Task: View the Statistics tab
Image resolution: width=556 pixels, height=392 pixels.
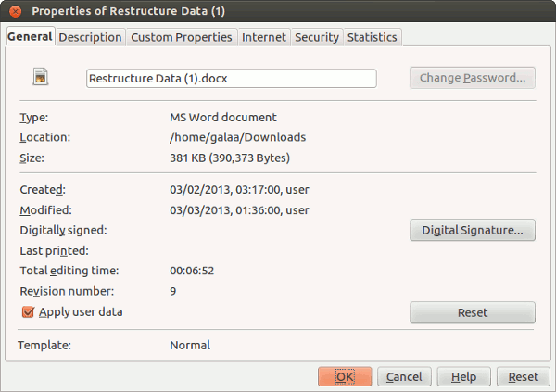Action: coord(372,37)
